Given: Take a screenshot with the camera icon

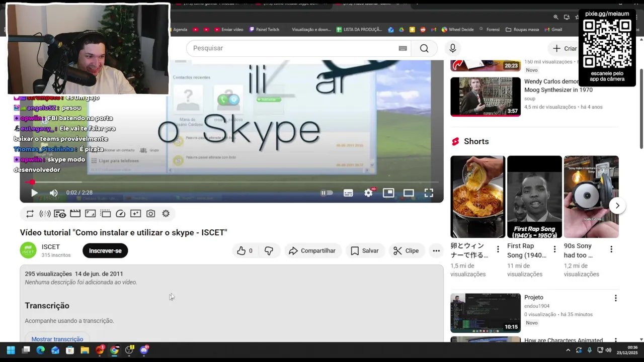Looking at the screenshot, I should 150,214.
